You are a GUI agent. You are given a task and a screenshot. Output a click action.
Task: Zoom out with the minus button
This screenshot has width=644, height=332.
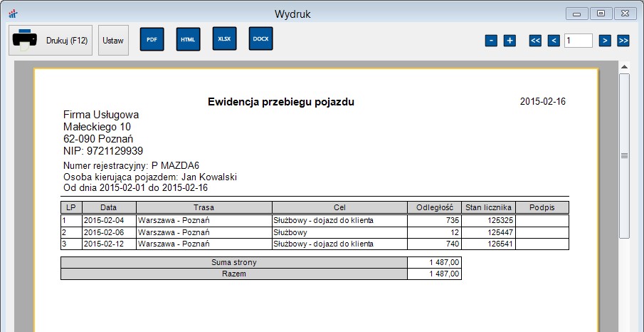(x=492, y=41)
